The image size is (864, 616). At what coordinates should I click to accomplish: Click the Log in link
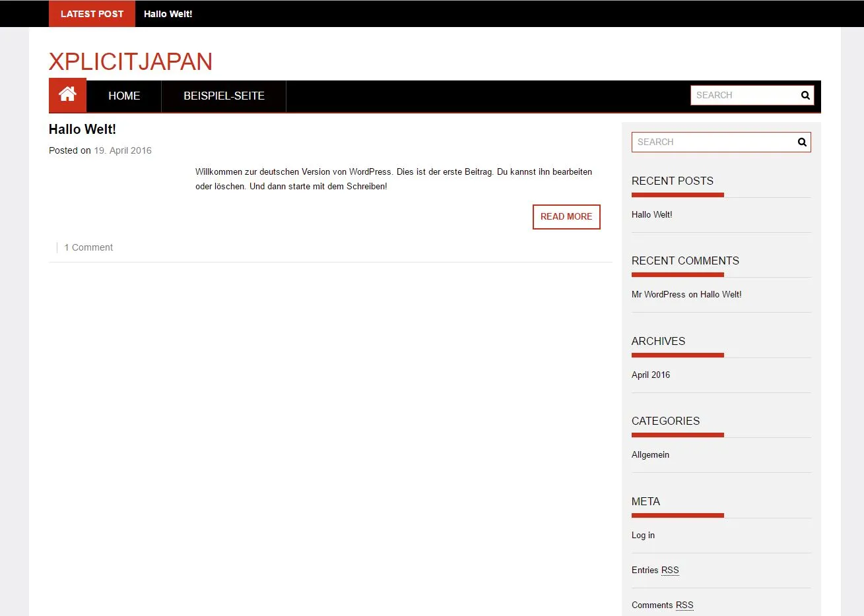pyautogui.click(x=643, y=535)
